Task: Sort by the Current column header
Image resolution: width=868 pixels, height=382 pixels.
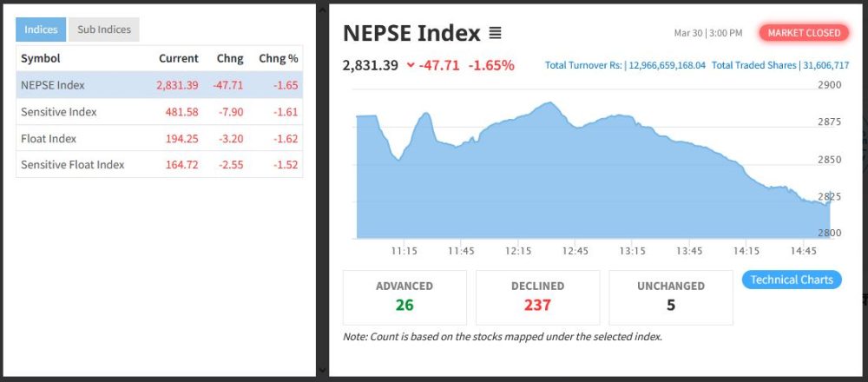Action: point(178,59)
